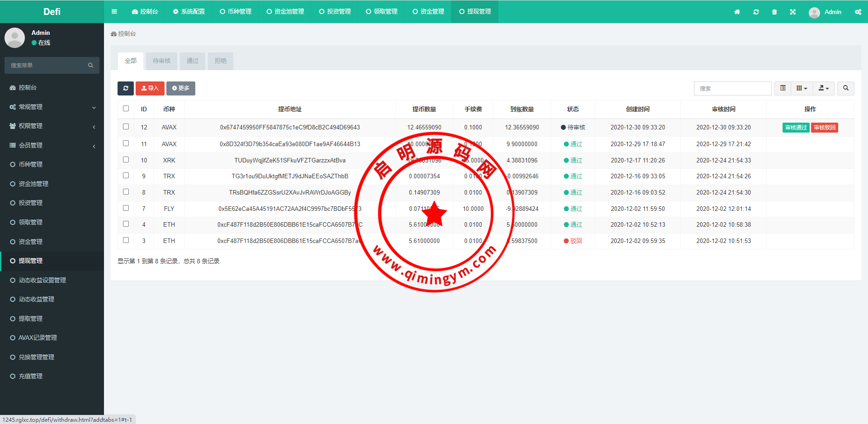The width and height of the screenshot is (868, 424).
Task: Expand 常规管理 in the sidebar
Action: (x=52, y=107)
